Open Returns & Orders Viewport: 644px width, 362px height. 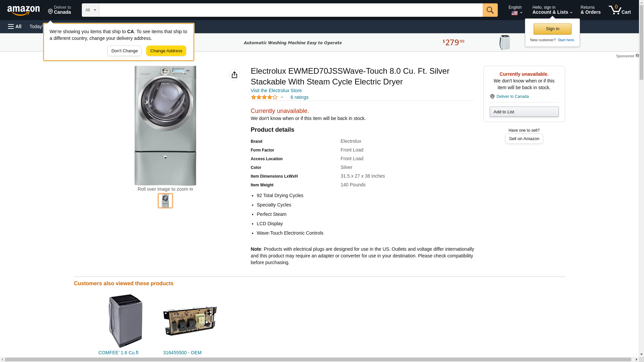590,10
